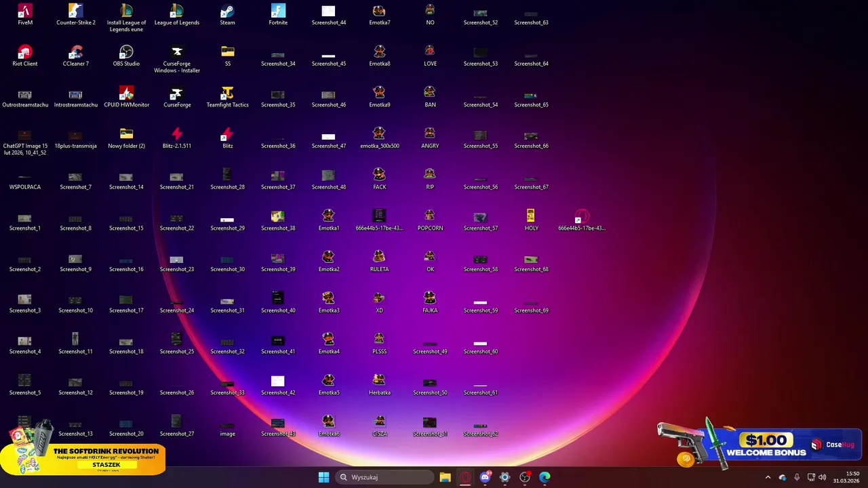Open the microphone tray icon

(x=797, y=477)
